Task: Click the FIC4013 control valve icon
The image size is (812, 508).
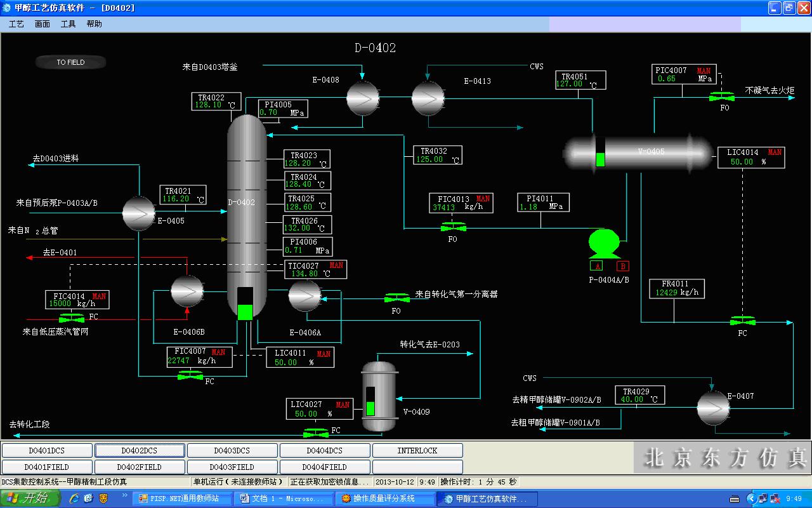Action: tap(453, 227)
